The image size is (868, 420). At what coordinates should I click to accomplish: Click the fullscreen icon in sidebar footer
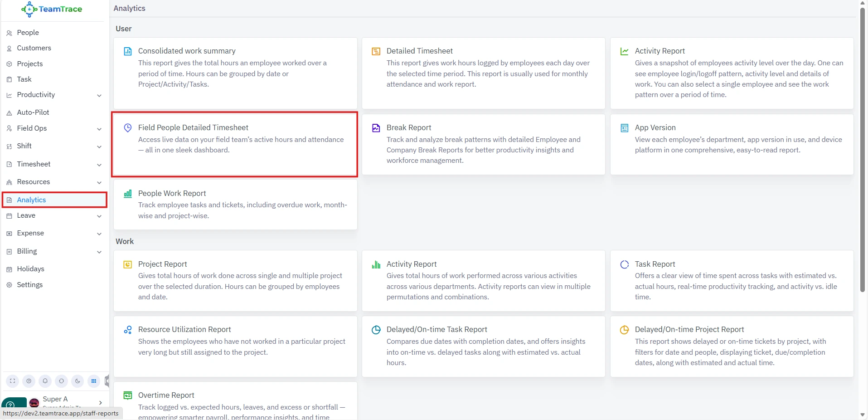click(13, 381)
